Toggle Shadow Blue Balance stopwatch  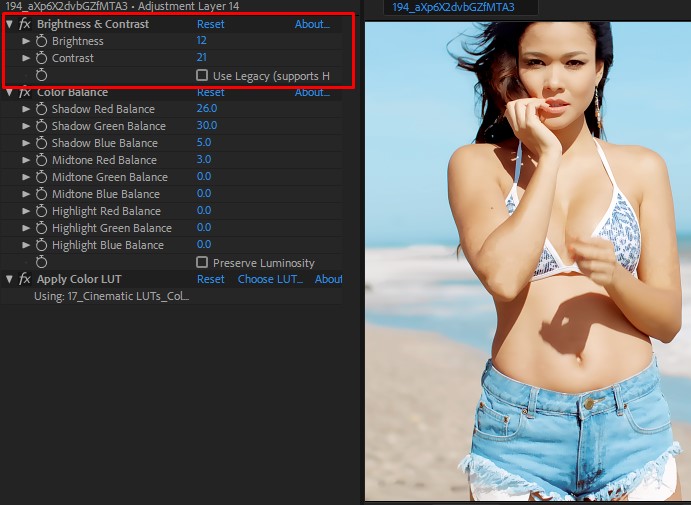tap(41, 143)
